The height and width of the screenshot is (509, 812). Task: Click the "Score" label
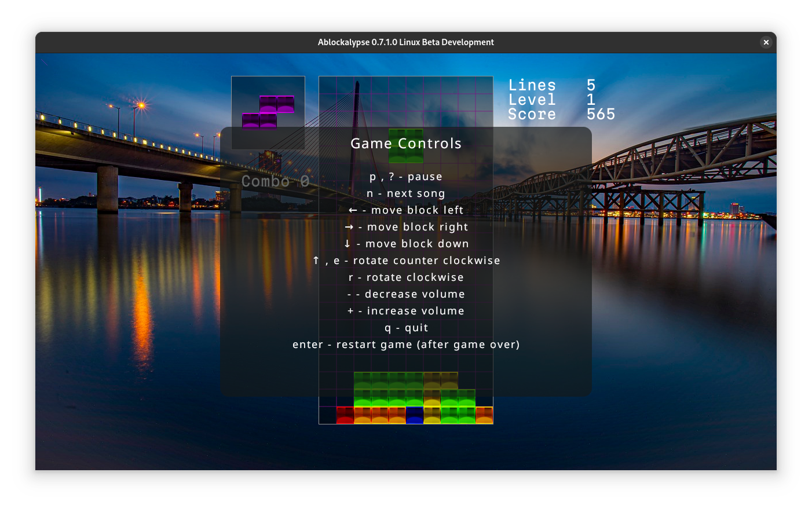532,114
